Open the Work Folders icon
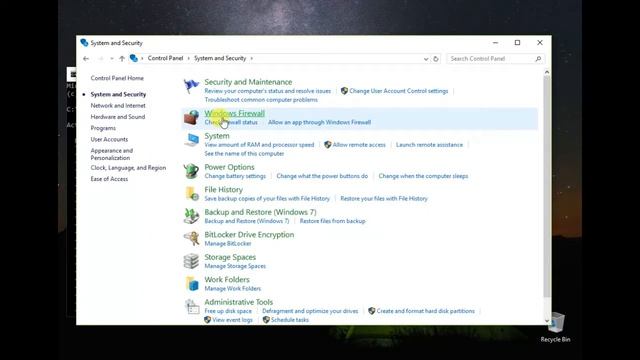This screenshot has height=360, width=640. [x=191, y=284]
